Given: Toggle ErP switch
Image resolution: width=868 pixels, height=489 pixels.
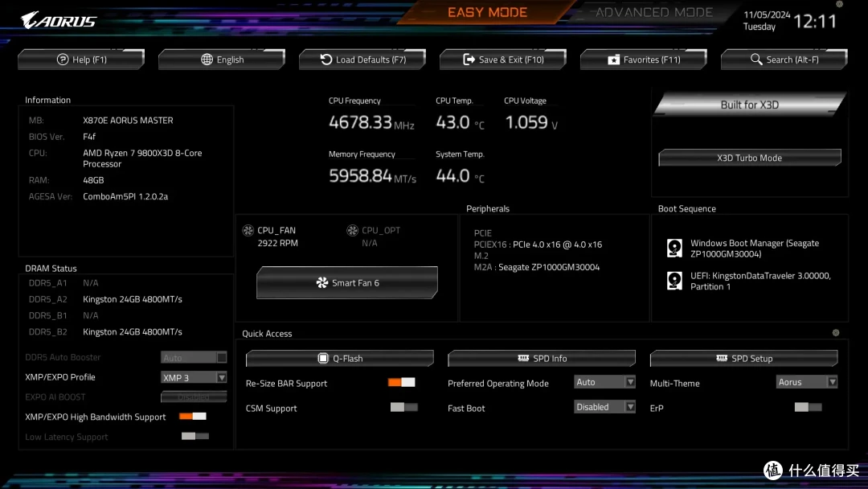Looking at the screenshot, I should point(809,407).
